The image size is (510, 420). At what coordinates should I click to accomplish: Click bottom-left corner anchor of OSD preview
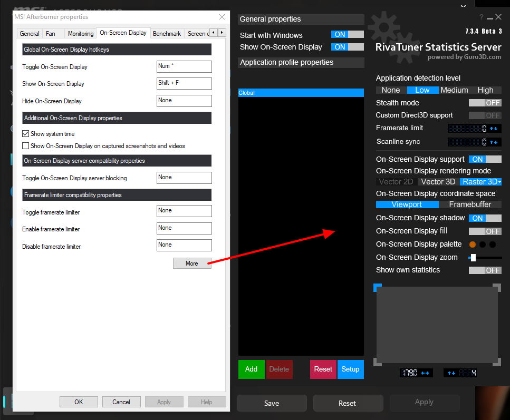click(377, 362)
